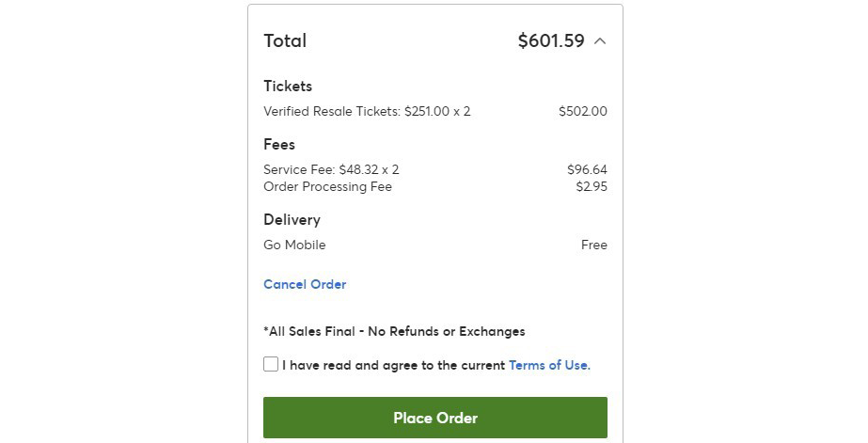Click the Verified Resale Tickets line item

(367, 111)
